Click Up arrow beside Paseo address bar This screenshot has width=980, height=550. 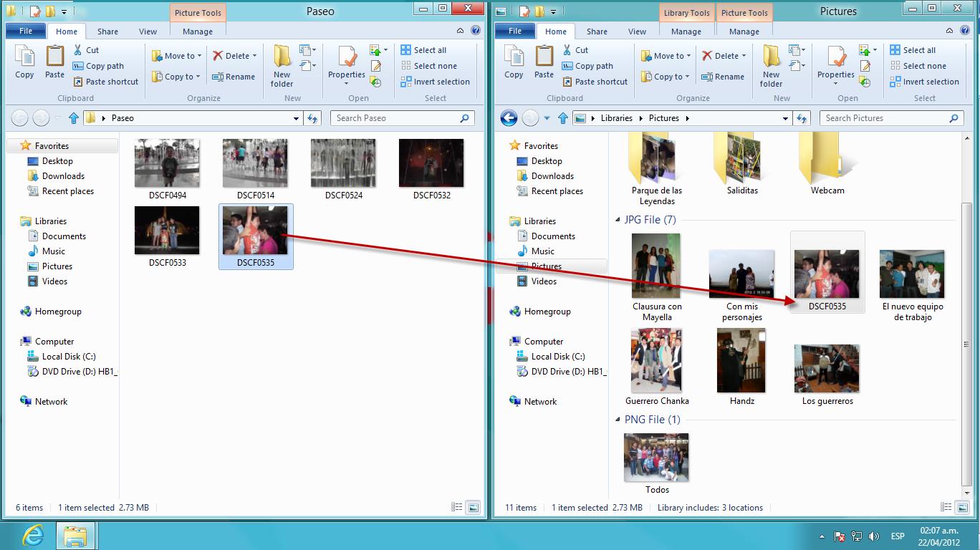[74, 118]
